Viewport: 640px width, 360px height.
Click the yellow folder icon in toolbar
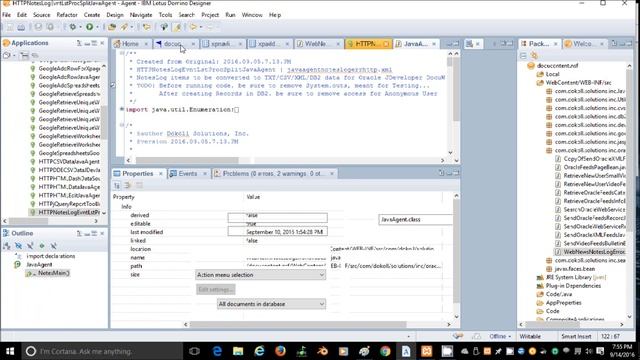coord(147,27)
